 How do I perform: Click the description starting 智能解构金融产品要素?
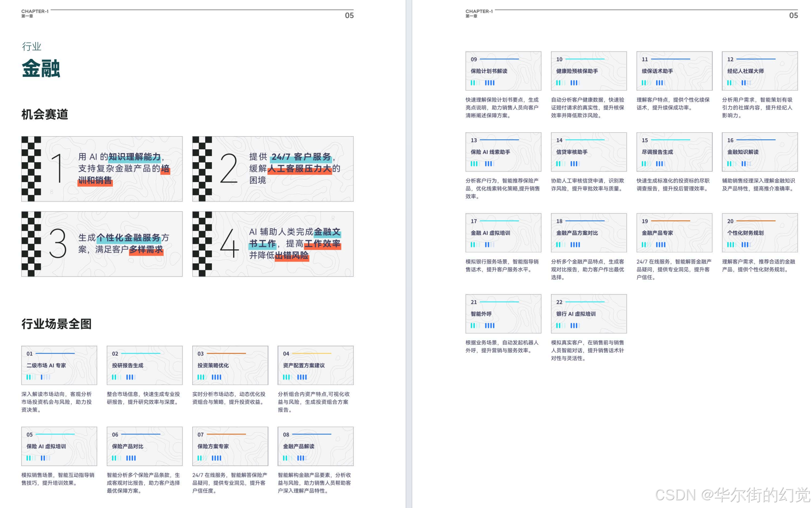point(315,483)
